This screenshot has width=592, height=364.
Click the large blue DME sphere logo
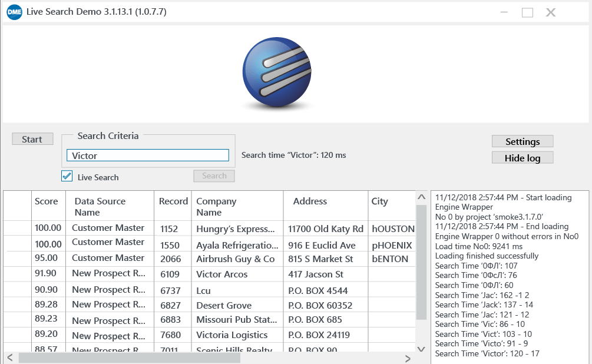(x=276, y=72)
